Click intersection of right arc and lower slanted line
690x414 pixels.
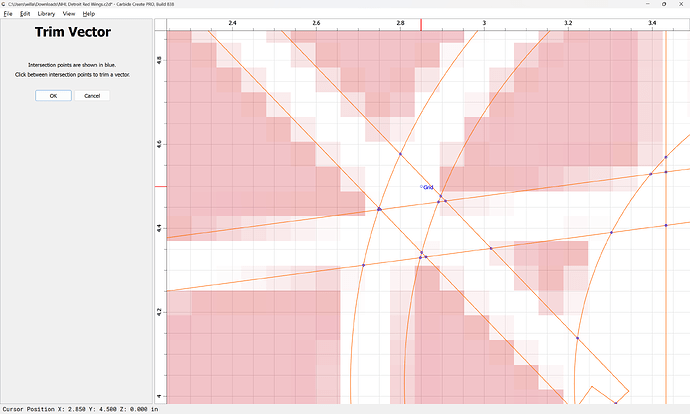click(611, 233)
